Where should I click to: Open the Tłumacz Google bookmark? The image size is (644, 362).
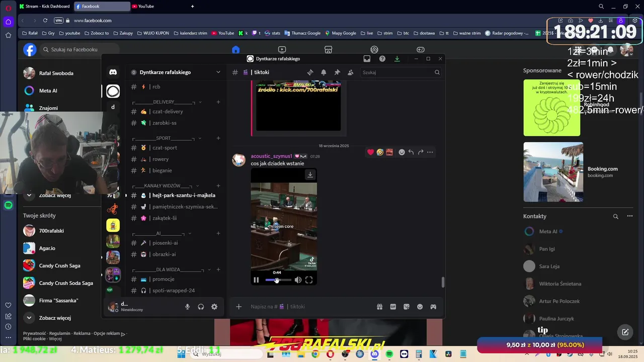click(302, 33)
